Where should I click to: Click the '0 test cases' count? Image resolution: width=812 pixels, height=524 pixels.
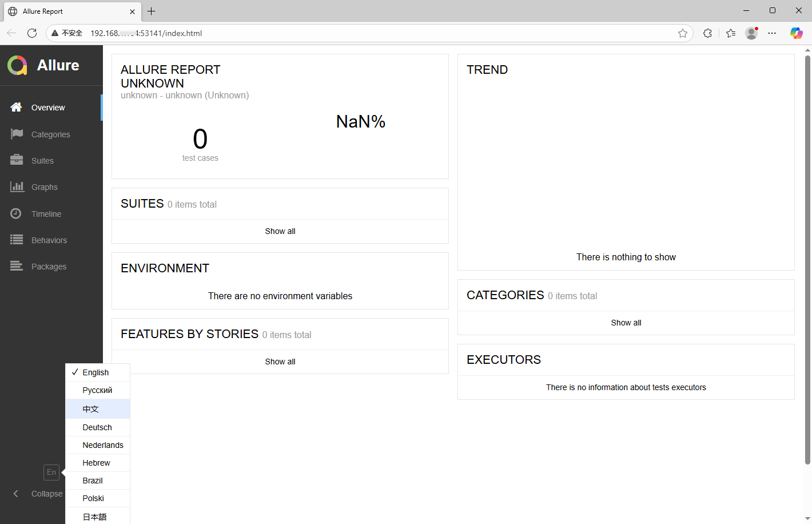click(200, 144)
